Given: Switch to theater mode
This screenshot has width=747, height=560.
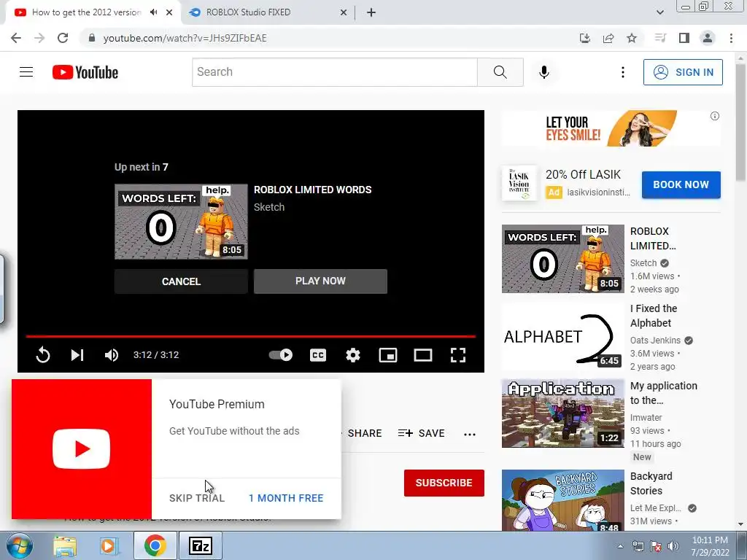Looking at the screenshot, I should [423, 355].
